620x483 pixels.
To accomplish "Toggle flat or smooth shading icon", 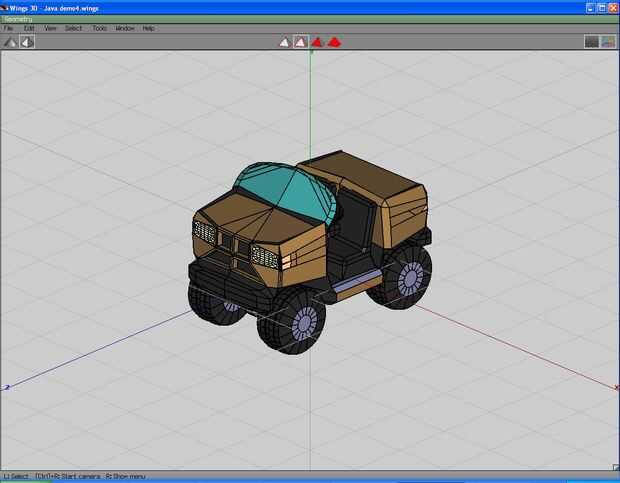I will pos(11,42).
